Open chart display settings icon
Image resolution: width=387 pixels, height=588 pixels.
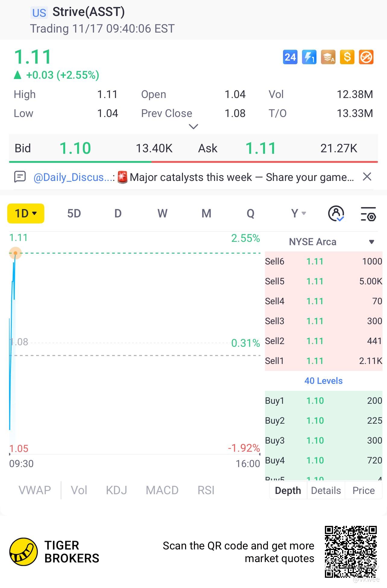368,213
